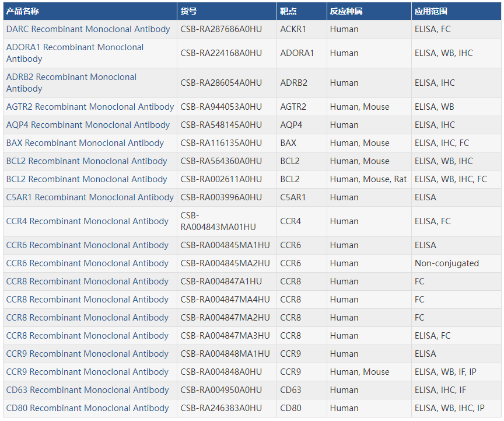The width and height of the screenshot is (504, 421).
Task: Click the 货号 column header
Action: click(x=188, y=11)
